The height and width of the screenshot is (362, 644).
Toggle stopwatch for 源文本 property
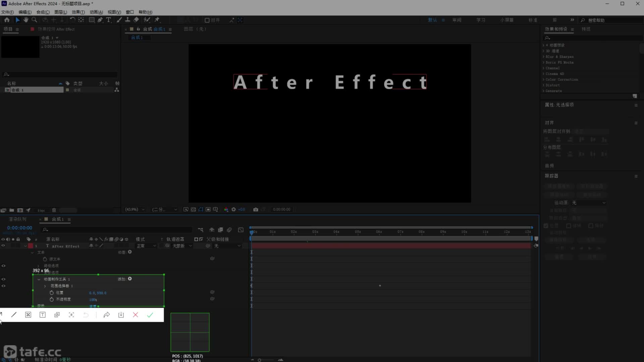point(45,259)
